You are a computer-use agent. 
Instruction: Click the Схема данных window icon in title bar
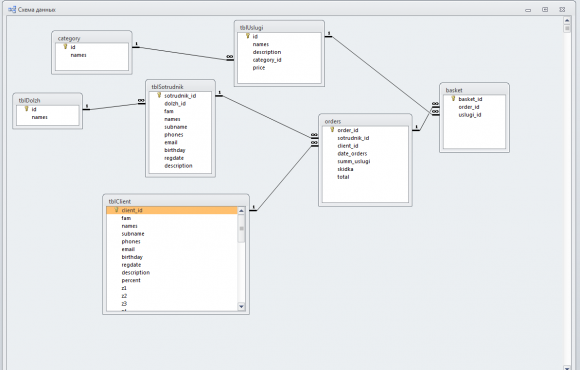pos(12,9)
